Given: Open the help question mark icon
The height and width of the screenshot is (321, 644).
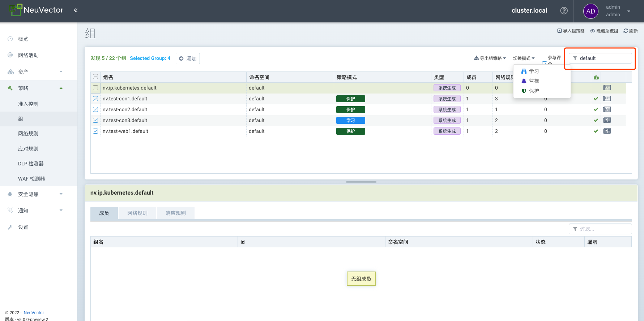Looking at the screenshot, I should 564,11.
